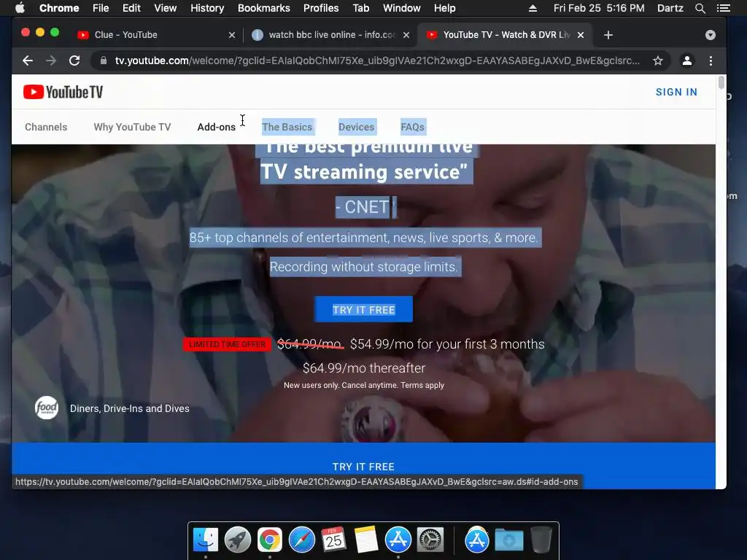Image resolution: width=747 pixels, height=560 pixels.
Task: Open the Chrome profile avatar icon
Action: tap(687, 61)
